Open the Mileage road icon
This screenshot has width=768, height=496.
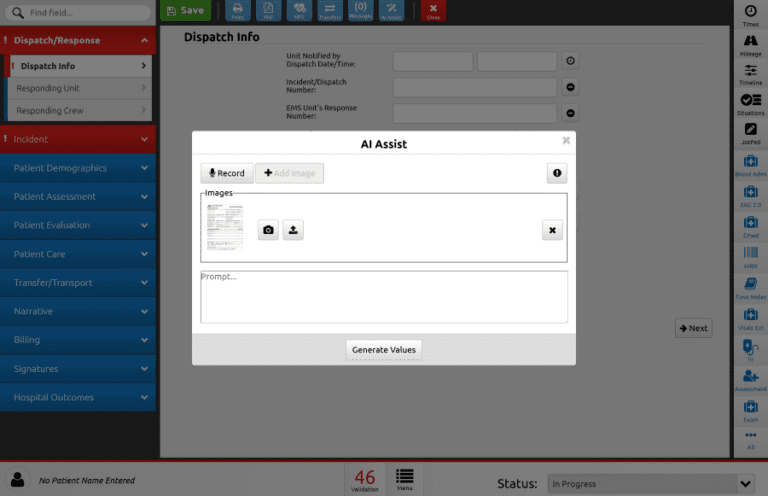coord(750,45)
